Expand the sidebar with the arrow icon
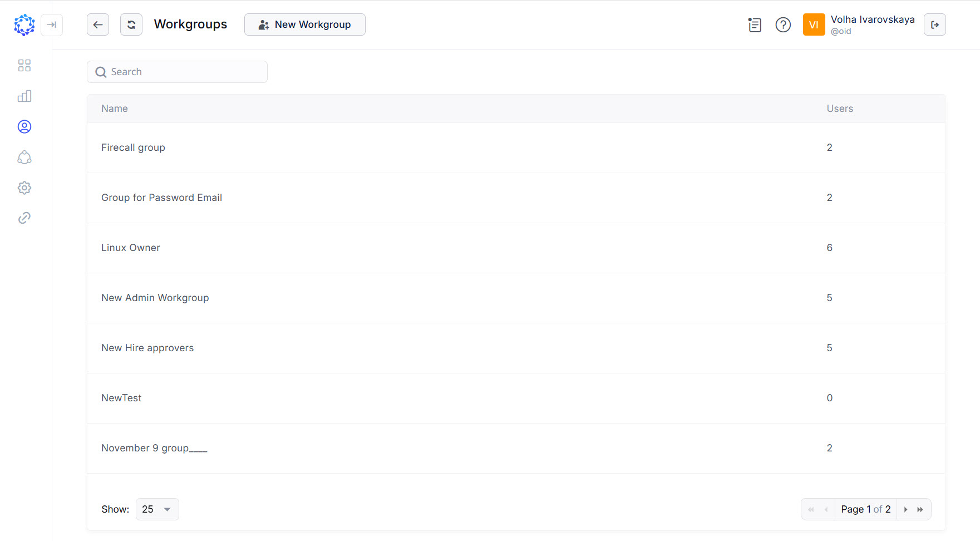This screenshot has height=541, width=980. (x=52, y=24)
